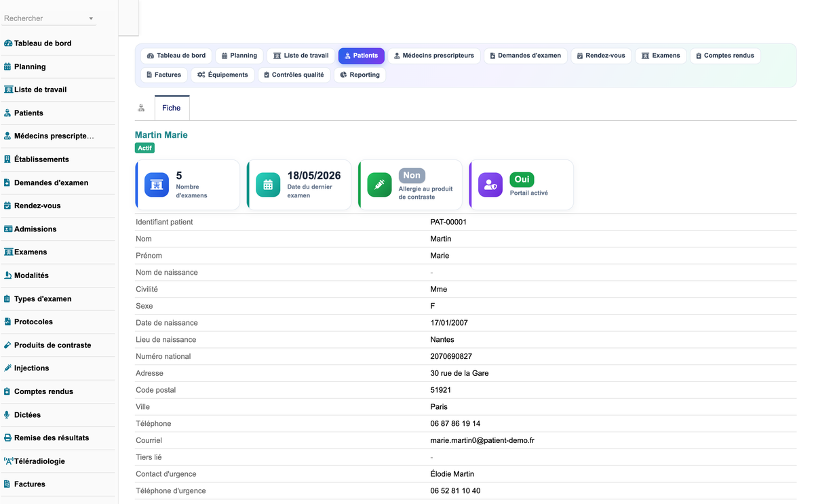Click the Planning calendar icon in sidebar
Screen dimensions: 814x504
pos(7,66)
